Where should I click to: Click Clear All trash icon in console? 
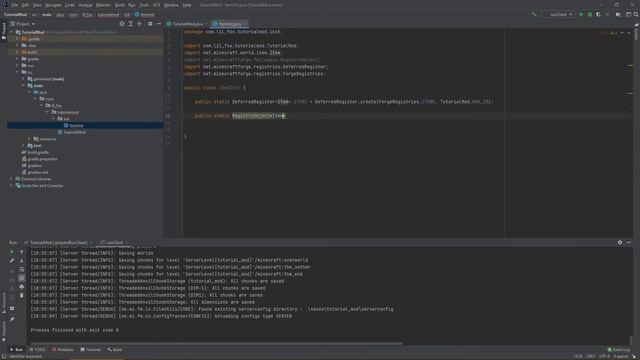22,295
